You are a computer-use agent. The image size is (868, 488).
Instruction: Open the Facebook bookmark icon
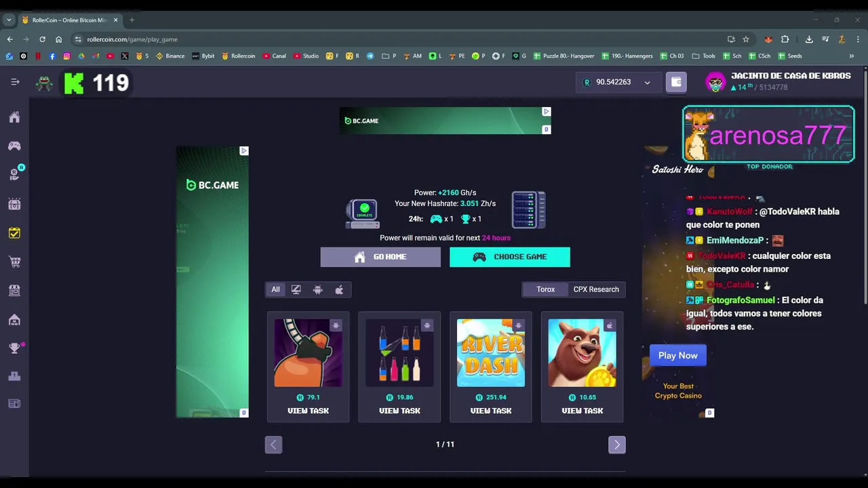(x=52, y=56)
